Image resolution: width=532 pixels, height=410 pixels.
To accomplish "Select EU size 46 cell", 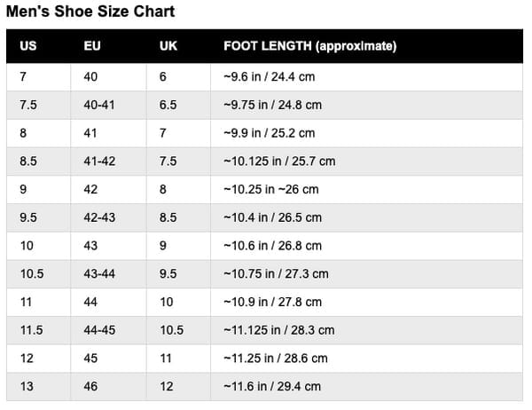I will pos(91,387).
